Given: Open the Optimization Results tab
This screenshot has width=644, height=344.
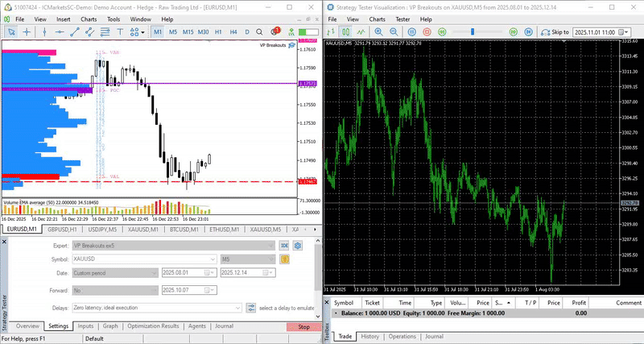Looking at the screenshot, I should tap(153, 326).
